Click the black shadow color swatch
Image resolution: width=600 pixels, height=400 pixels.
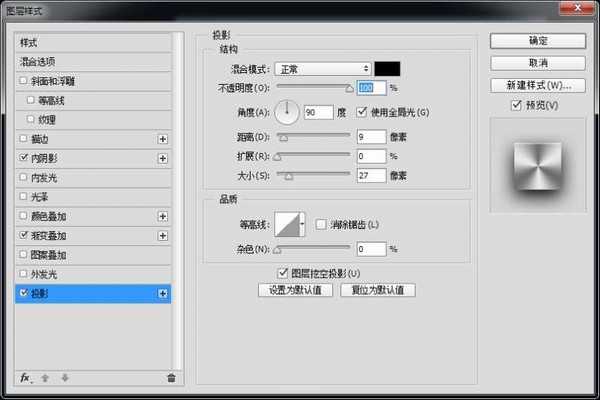point(387,69)
